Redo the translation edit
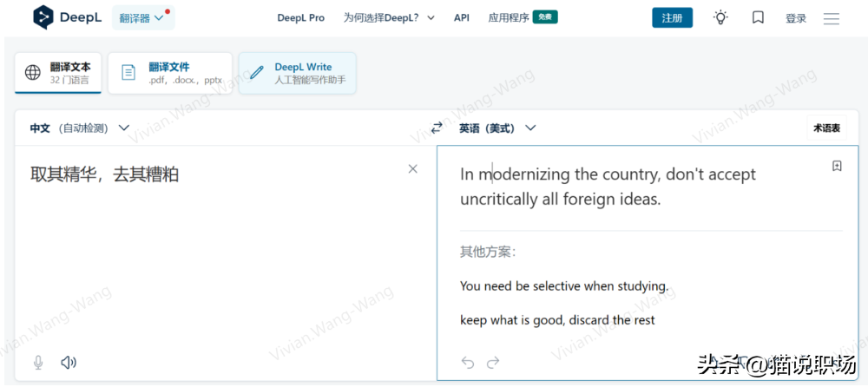 [494, 363]
